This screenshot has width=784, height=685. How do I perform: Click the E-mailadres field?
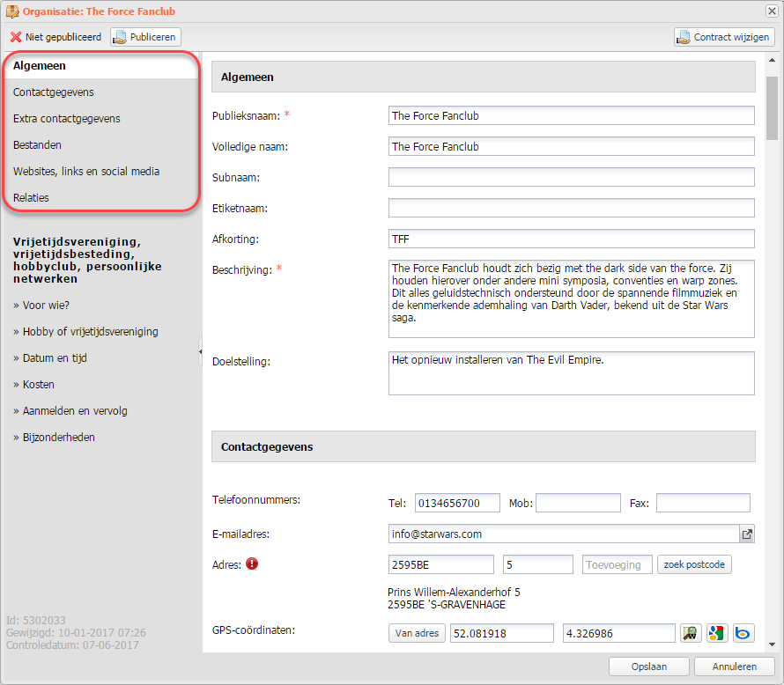[x=564, y=534]
